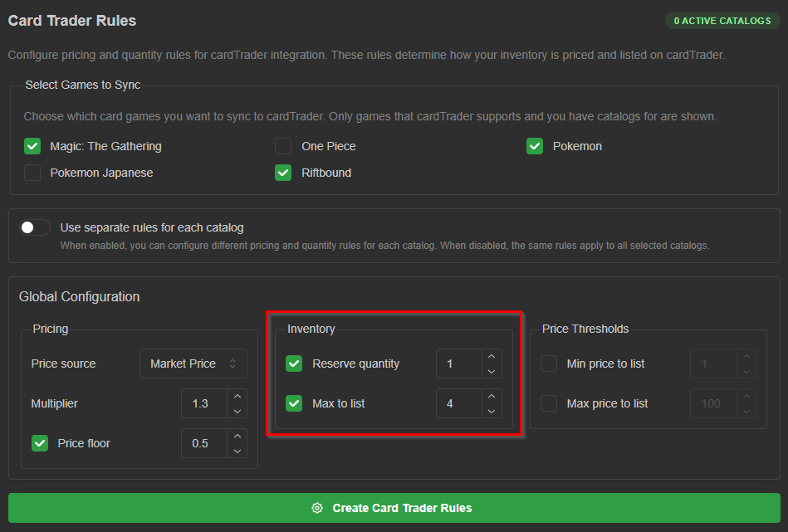Screen dimensions: 788x532
Task: Uncheck the Price floor checkbox
Action: click(x=40, y=443)
